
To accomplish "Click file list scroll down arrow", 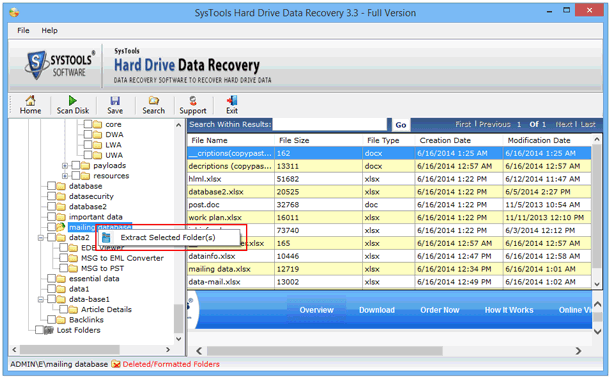I will tap(597, 284).
